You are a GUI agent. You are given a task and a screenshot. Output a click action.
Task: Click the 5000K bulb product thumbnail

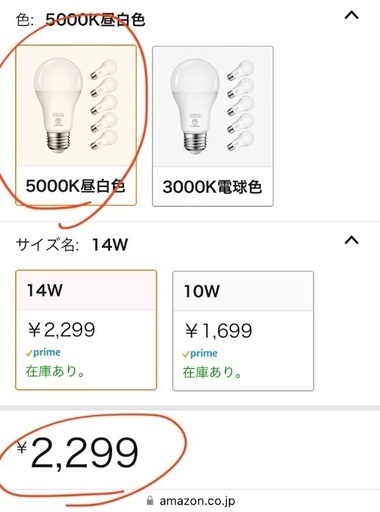click(x=76, y=105)
